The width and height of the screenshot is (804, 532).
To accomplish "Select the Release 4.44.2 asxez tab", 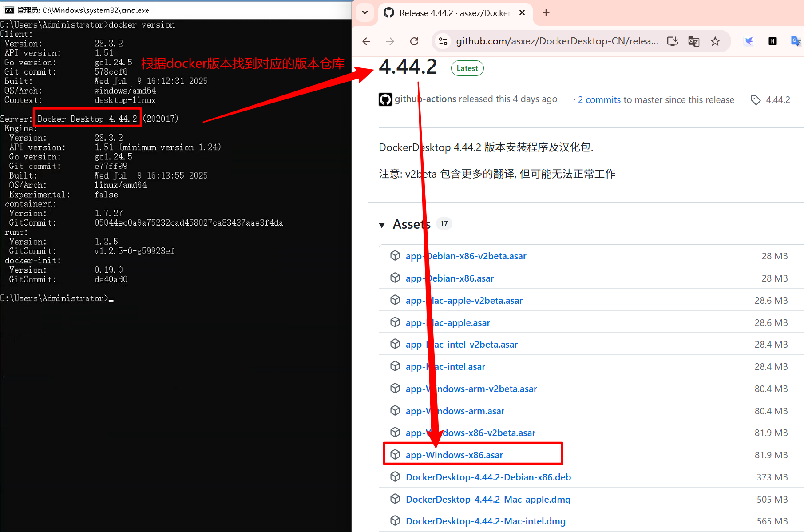I will click(455, 13).
